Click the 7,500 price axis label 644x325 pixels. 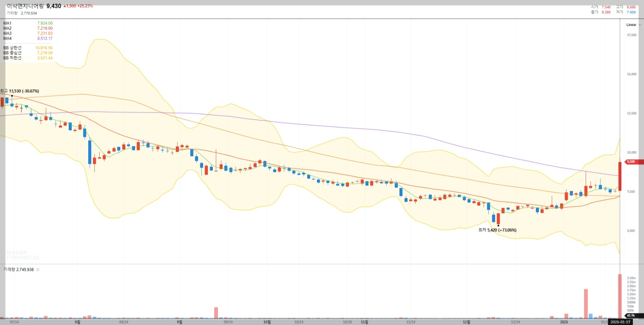coord(631,192)
